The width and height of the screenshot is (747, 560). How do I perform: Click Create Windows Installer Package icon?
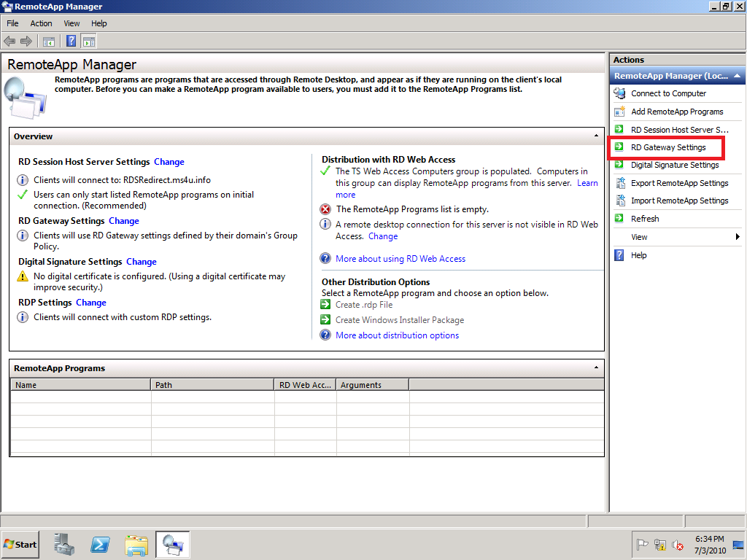pos(325,319)
